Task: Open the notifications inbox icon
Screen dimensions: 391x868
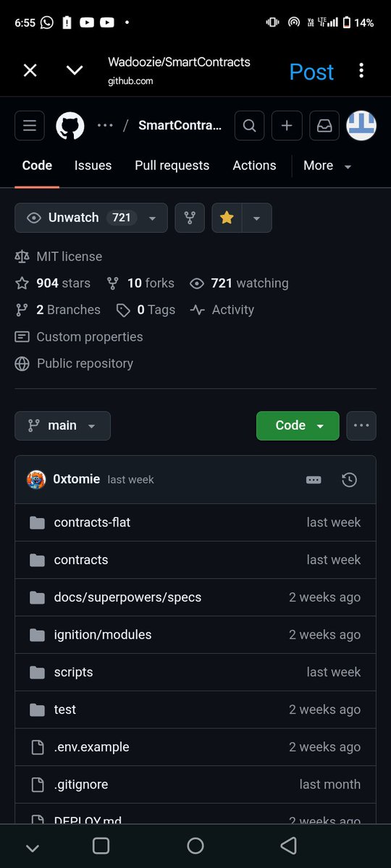Action: click(324, 126)
